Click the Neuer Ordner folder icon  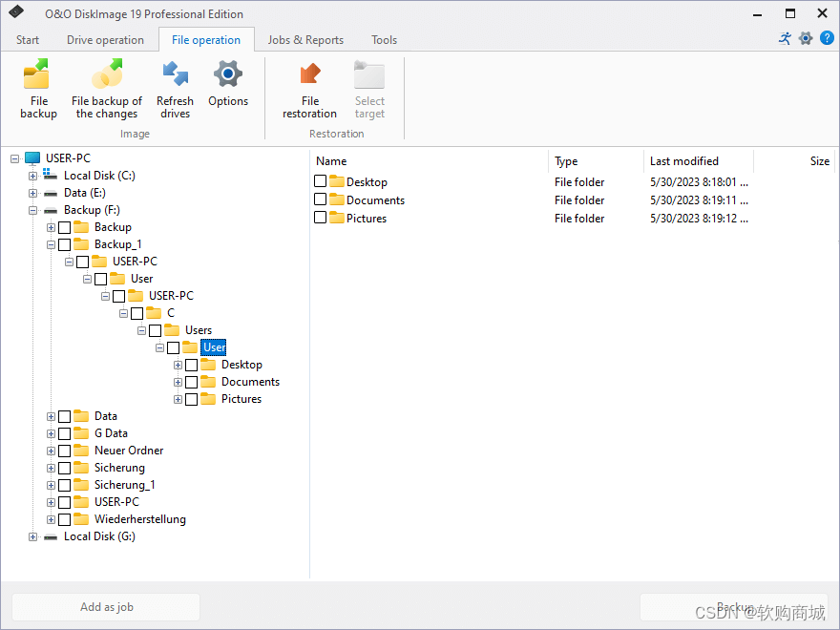(x=81, y=450)
